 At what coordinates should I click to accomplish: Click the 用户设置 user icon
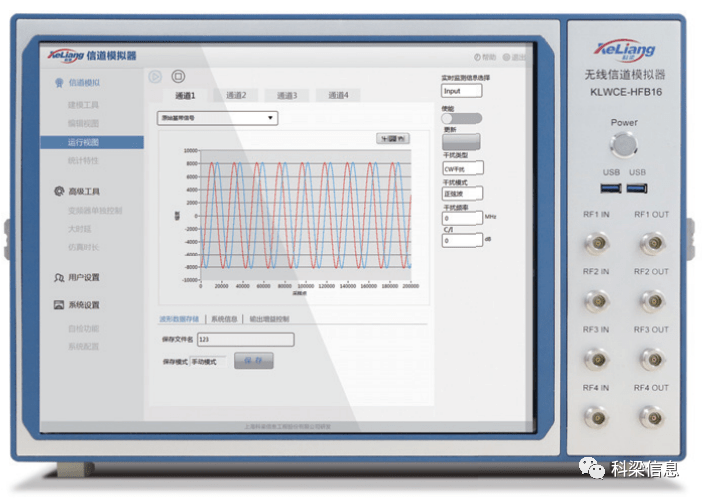[x=59, y=278]
